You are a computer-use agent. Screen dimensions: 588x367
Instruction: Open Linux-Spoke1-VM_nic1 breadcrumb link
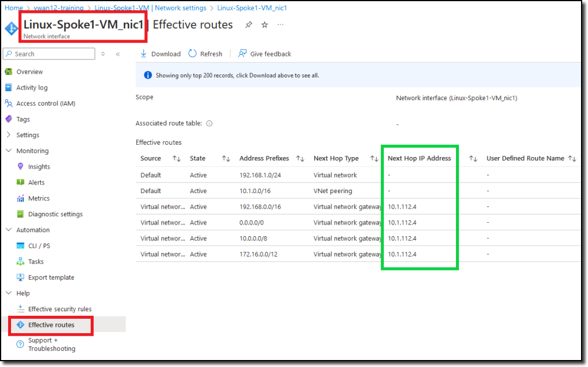[x=252, y=8]
